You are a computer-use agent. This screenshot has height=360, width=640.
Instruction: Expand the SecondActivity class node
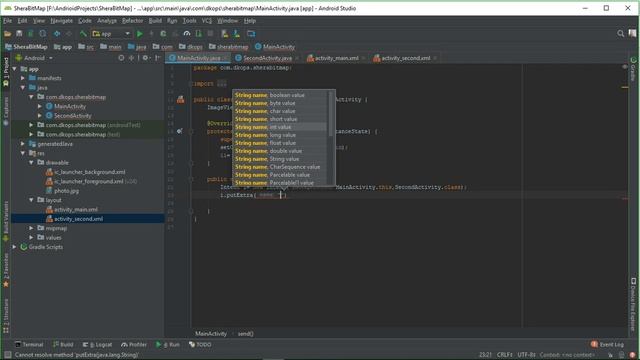[x=40, y=116]
